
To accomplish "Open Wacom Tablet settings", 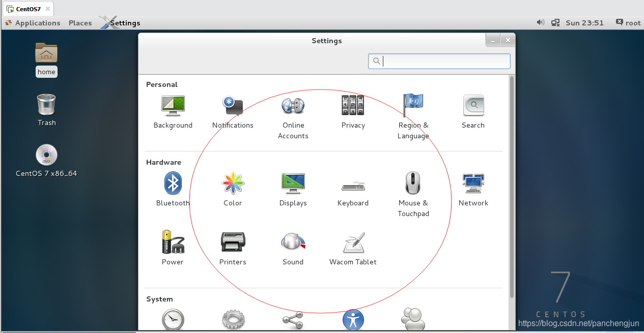I will pos(353,248).
